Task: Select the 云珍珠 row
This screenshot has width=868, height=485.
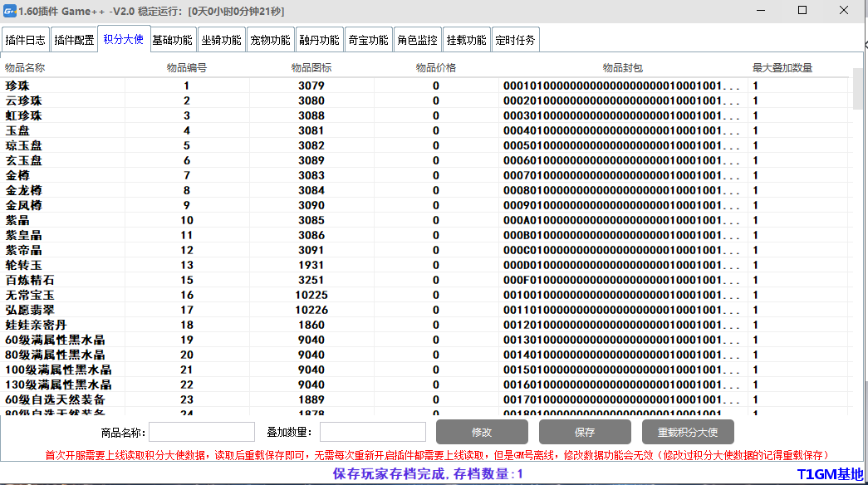Action: click(424, 100)
